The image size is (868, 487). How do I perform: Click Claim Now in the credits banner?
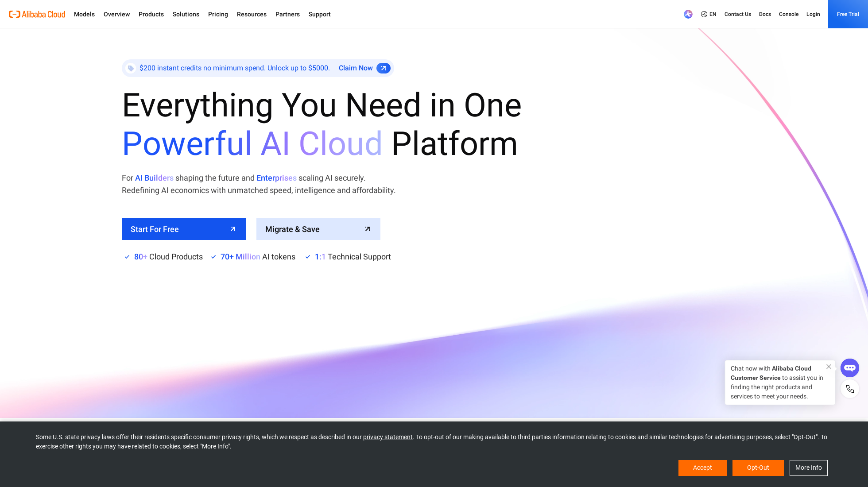click(356, 68)
